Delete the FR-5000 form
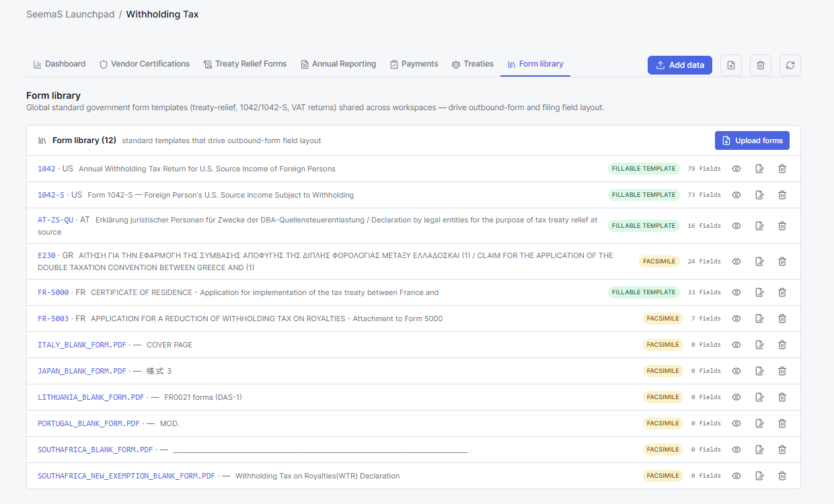Viewport: 834px width, 504px height. [x=782, y=292]
